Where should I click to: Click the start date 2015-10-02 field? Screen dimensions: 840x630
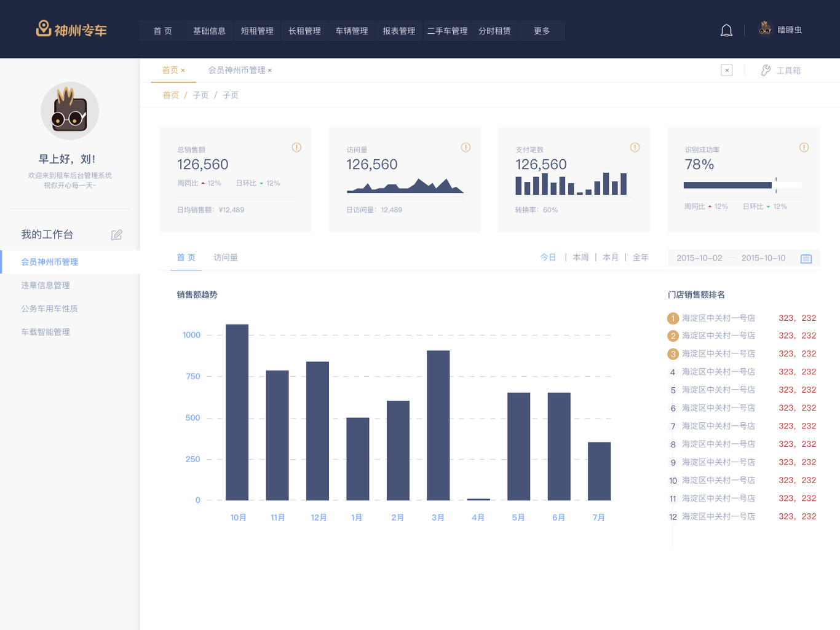[x=699, y=258]
